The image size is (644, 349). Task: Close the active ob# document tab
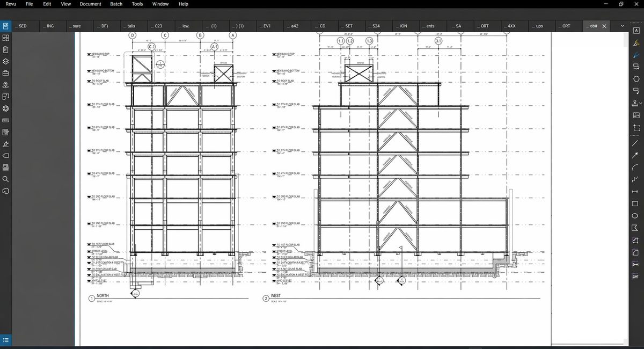coord(604,25)
